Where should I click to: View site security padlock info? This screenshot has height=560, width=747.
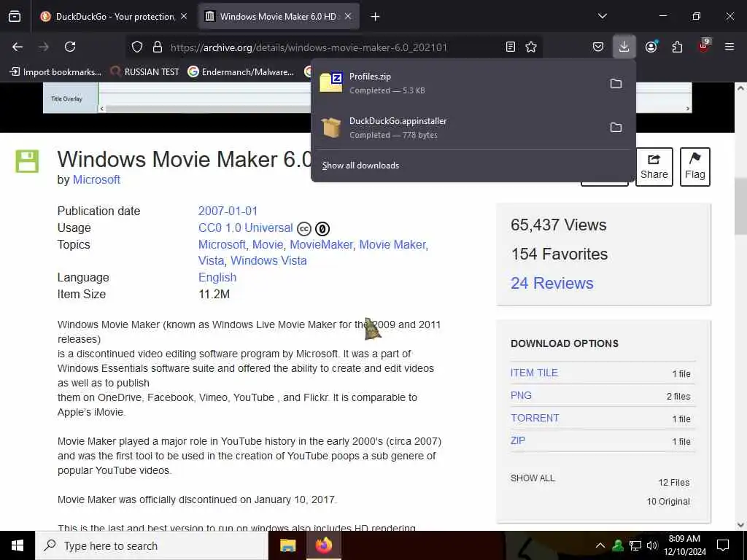158,47
